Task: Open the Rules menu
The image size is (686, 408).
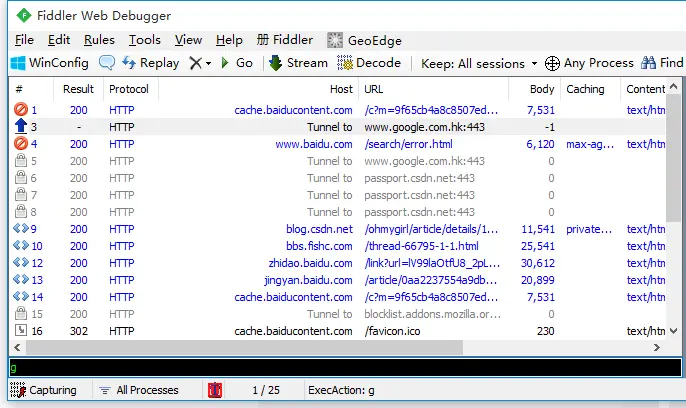Action: tap(99, 40)
